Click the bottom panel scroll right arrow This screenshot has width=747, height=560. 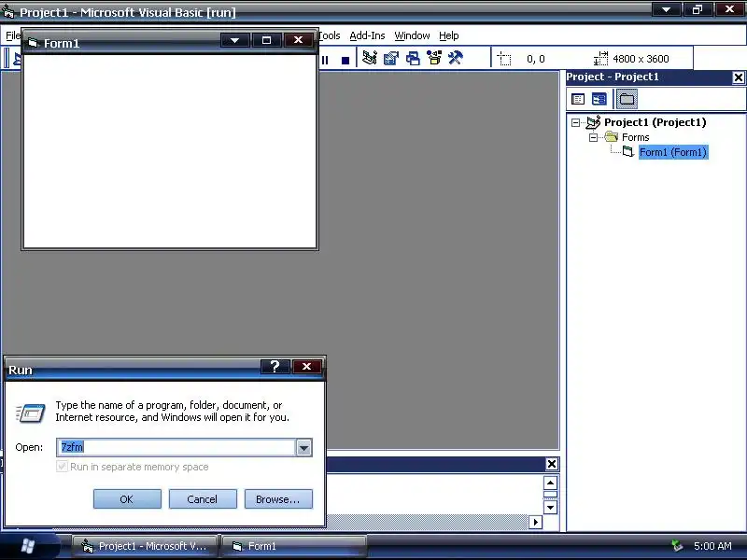coord(535,522)
